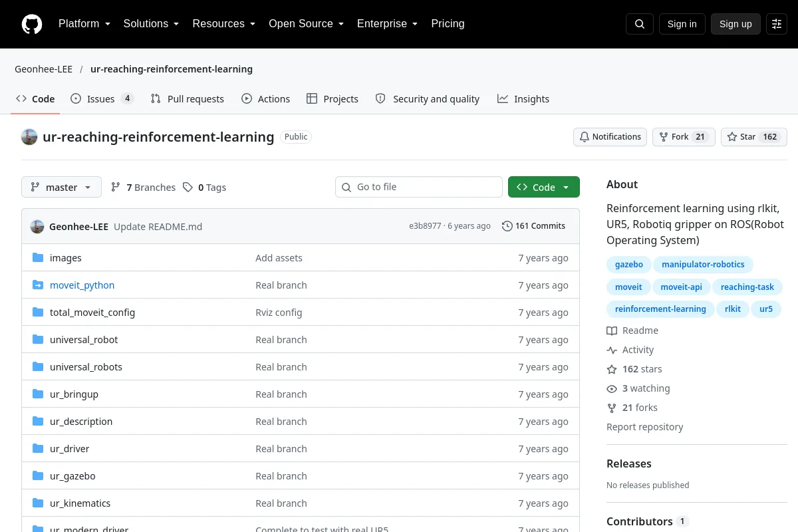Viewport: 798px width, 532px height.
Task: Open the Update README.md commit message
Action: [x=158, y=226]
